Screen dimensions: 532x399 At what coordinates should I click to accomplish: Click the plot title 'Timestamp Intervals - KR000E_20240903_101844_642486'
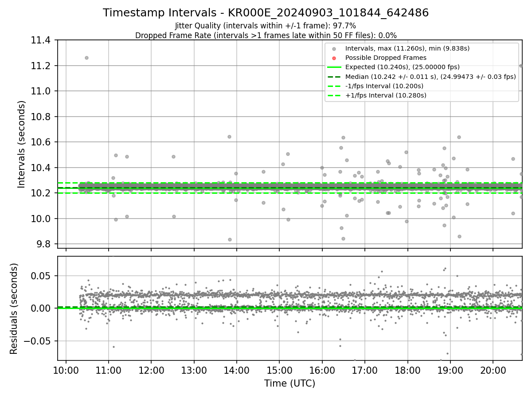266,13
